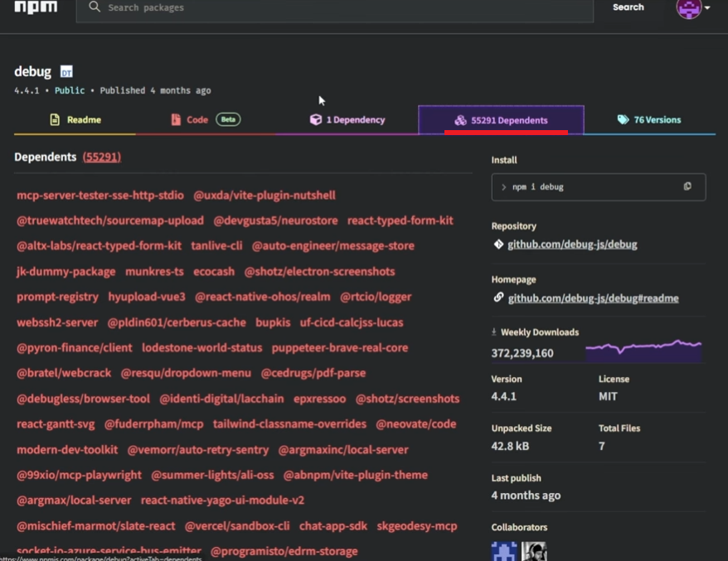The height and width of the screenshot is (561, 728).
Task: Open @resqu/dropdown-menu package
Action: (x=186, y=373)
